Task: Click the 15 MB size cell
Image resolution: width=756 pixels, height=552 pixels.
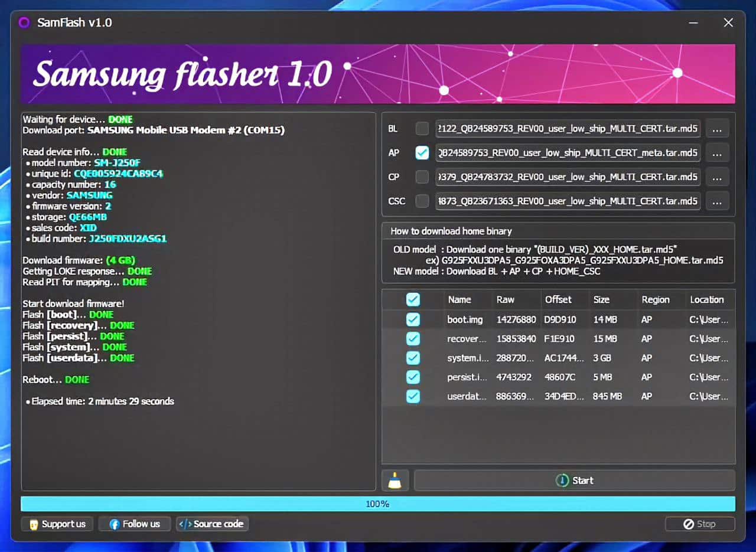Action: [605, 339]
